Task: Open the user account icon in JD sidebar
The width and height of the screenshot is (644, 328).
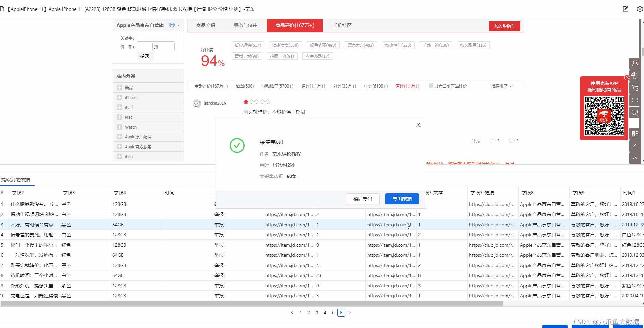Action: (635, 63)
